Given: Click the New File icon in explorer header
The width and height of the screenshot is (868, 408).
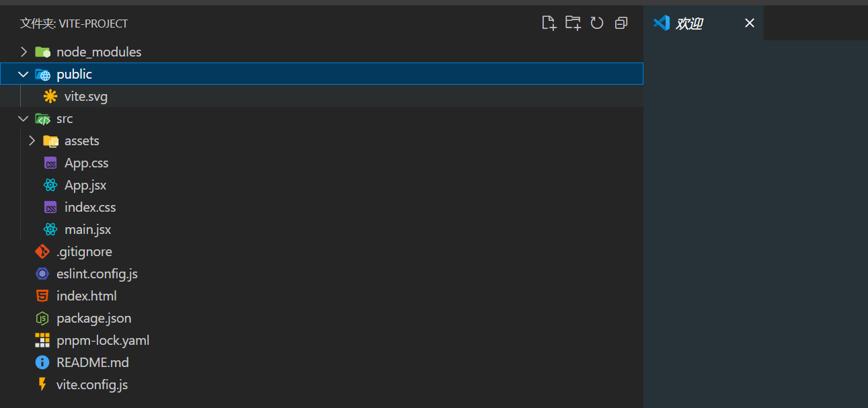Looking at the screenshot, I should [549, 24].
